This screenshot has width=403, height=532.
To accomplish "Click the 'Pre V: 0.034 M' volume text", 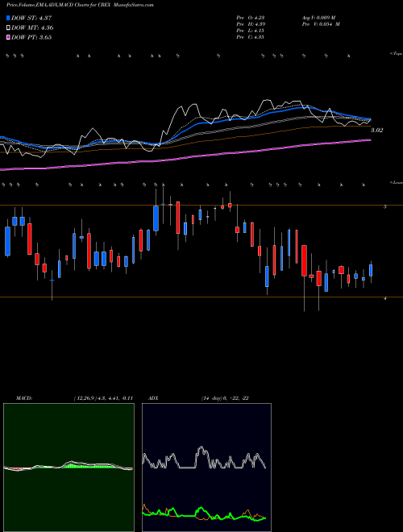I will [321, 24].
